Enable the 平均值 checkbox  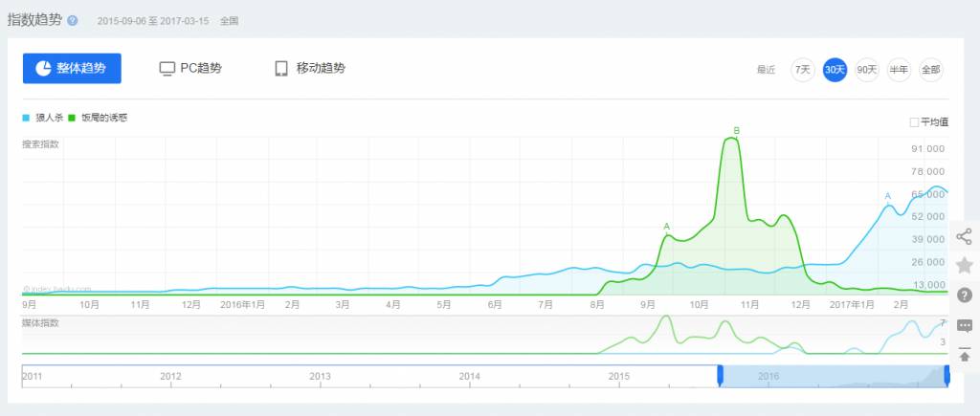click(x=914, y=121)
